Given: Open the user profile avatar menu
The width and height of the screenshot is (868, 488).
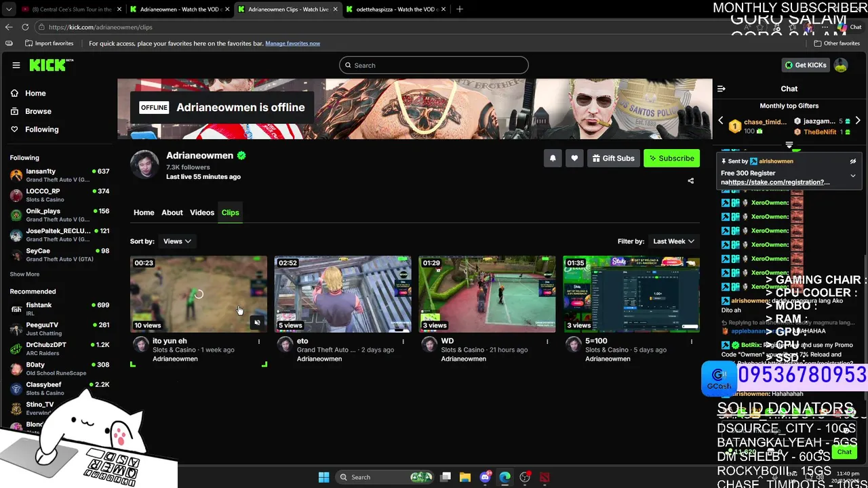Looking at the screenshot, I should click(841, 65).
